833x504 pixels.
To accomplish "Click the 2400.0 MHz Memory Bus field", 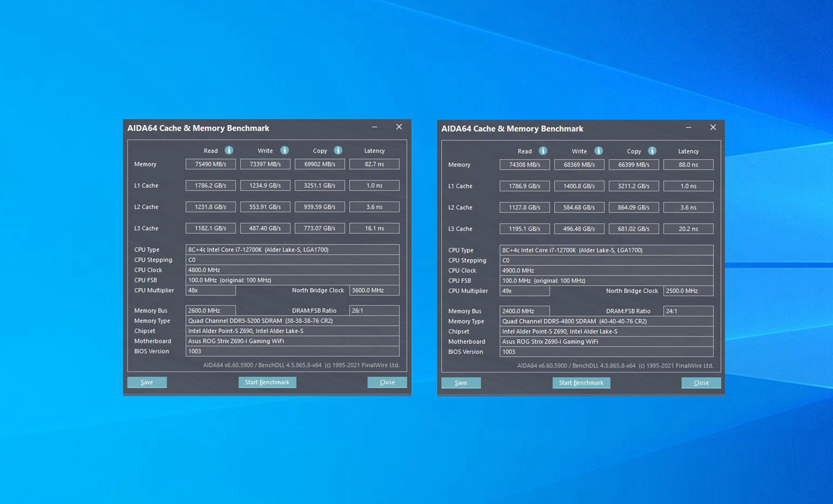I will 525,311.
